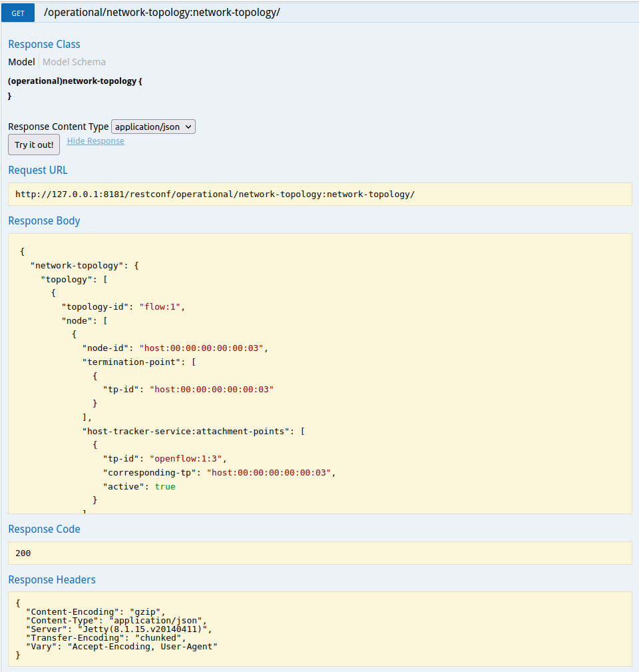The image size is (639, 672).
Task: Open the Response Content Type dropdown
Action: point(153,127)
